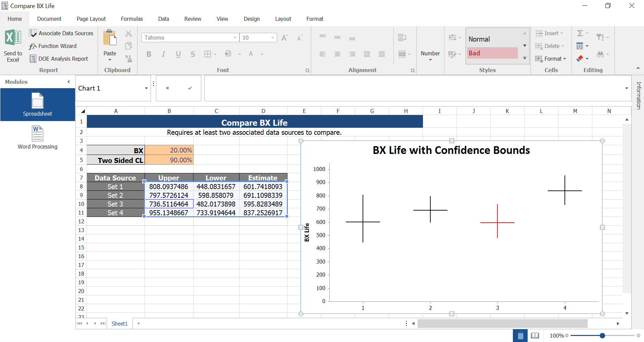Expand the font size dropdown showing 10
The width and height of the screenshot is (644, 342).
(x=272, y=38)
